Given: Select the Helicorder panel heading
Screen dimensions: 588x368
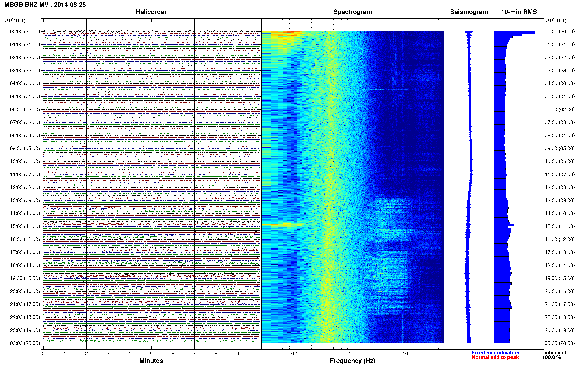Looking at the screenshot, I should click(151, 12).
